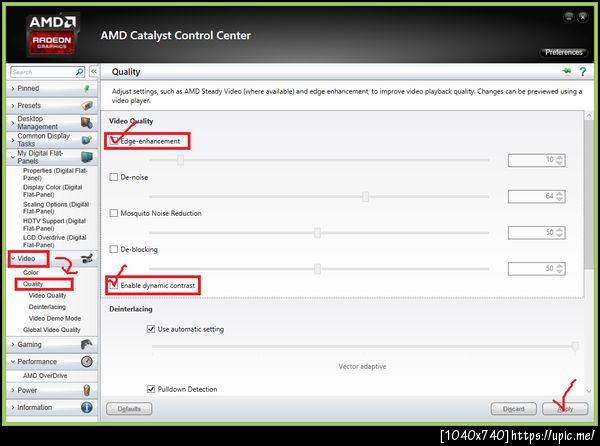This screenshot has width=600, height=446.
Task: Collapse the sidebar with double-arrow button
Action: coord(93,72)
